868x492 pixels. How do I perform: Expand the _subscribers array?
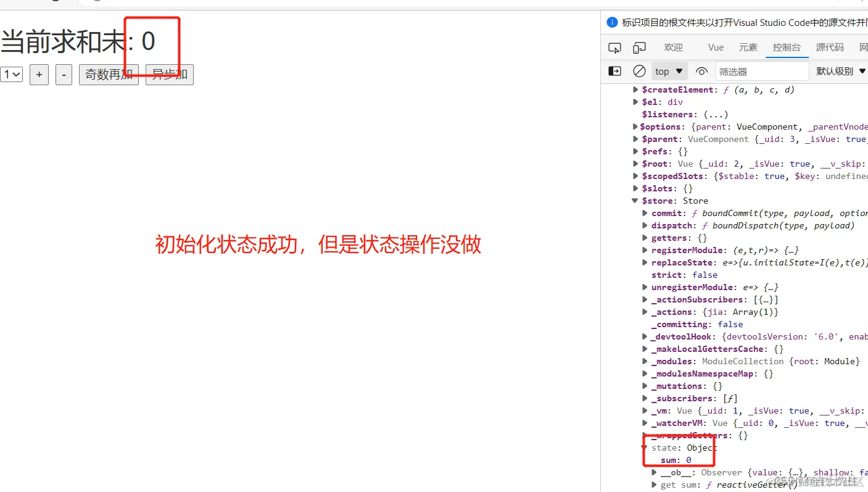[645, 398]
